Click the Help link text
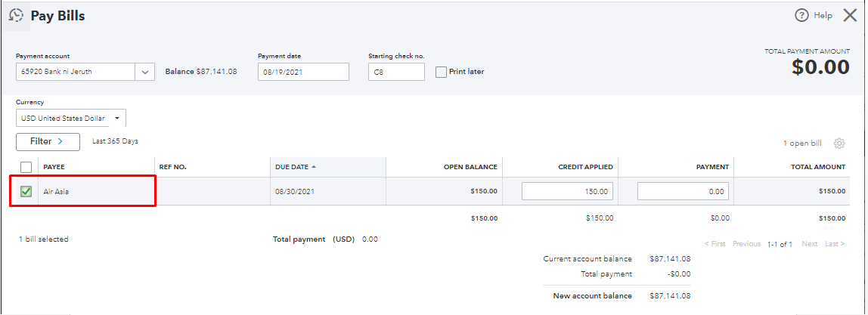The width and height of the screenshot is (868, 315). point(823,15)
